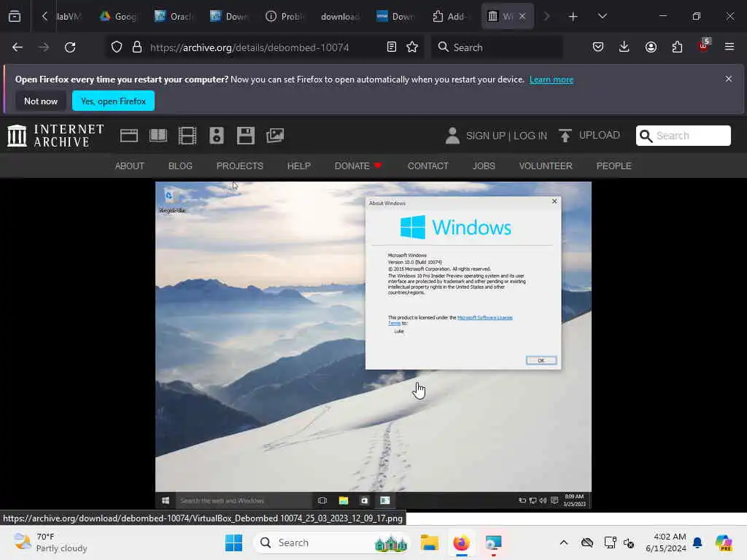747x560 pixels.
Task: Click the Firefox toolbar Search box
Action: pos(497,47)
